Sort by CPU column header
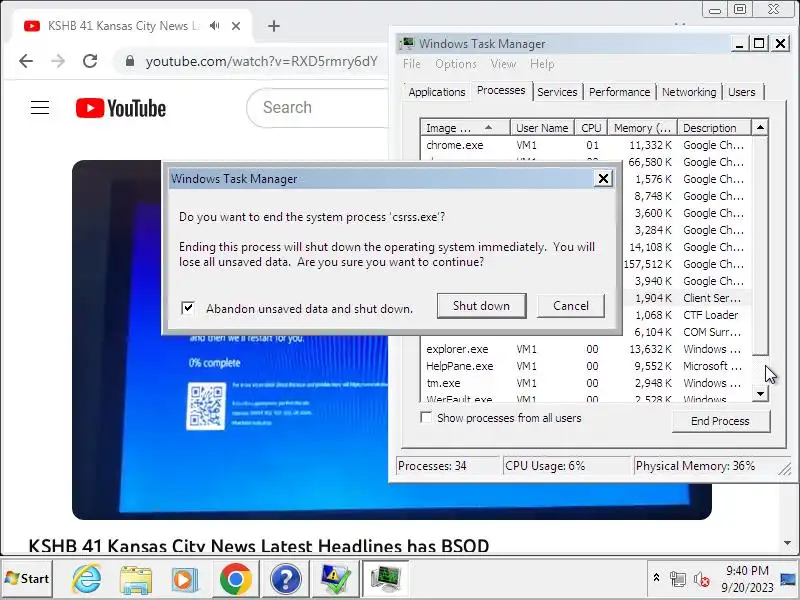Image resolution: width=800 pixels, height=600 pixels. click(x=591, y=128)
